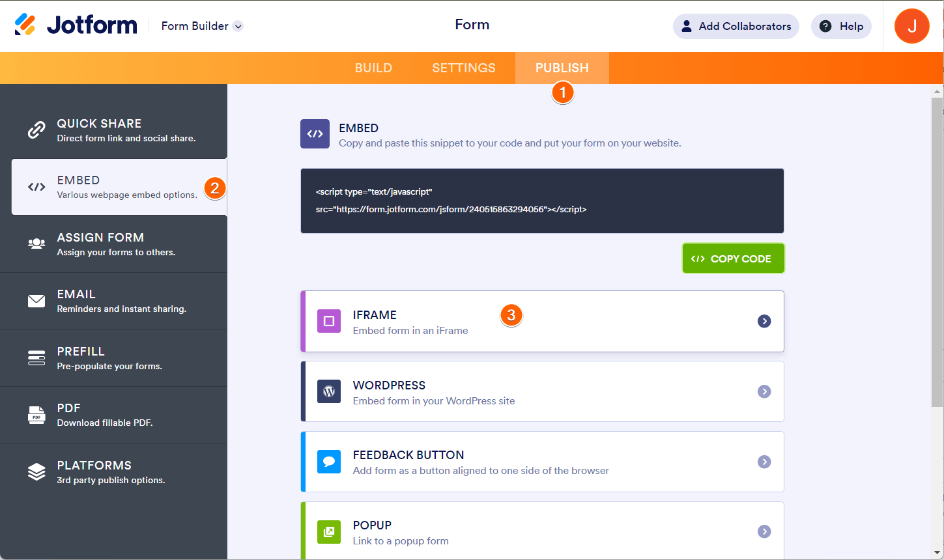Click the scrollbar up arrow
This screenshot has height=560, width=944.
[937, 91]
